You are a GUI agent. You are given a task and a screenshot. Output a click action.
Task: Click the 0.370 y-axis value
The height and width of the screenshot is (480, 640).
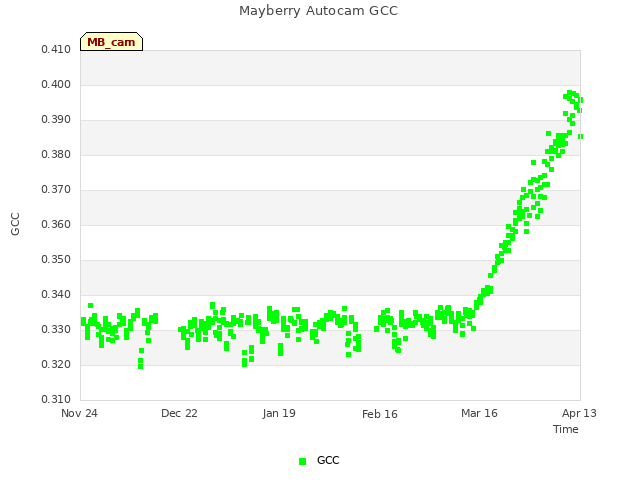(56, 189)
